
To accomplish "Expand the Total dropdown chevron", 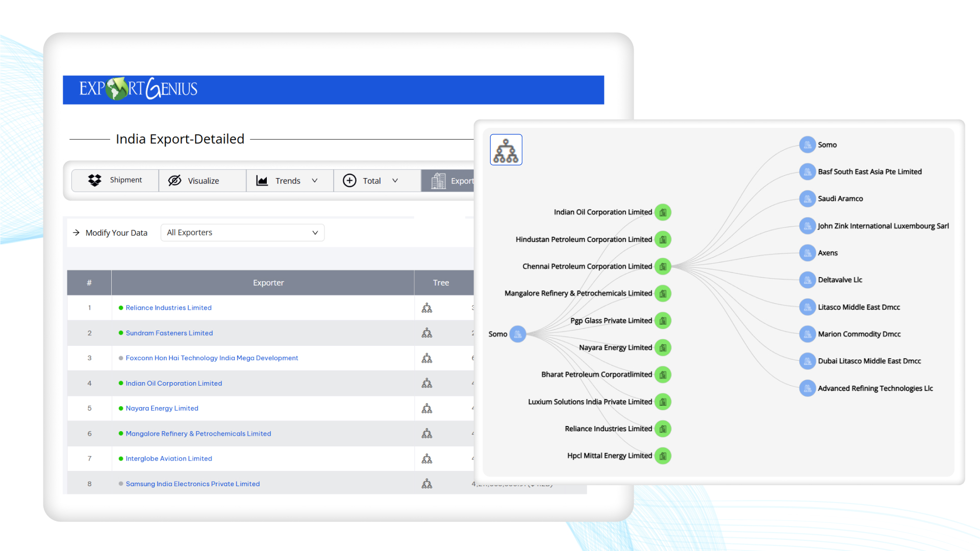I will click(x=395, y=180).
